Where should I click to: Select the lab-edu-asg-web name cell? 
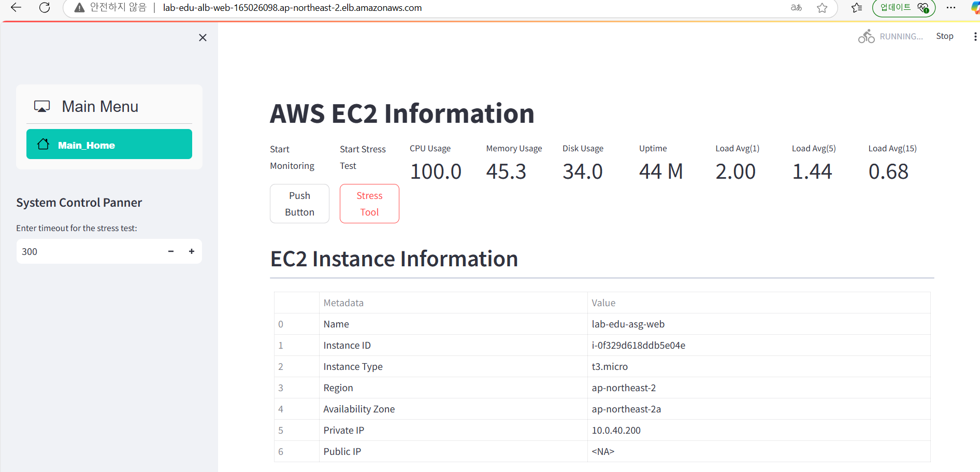coord(759,324)
